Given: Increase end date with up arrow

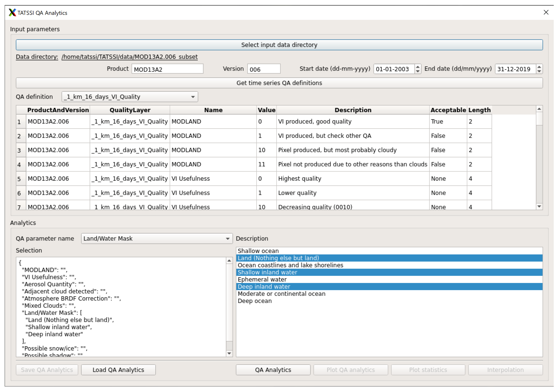Looking at the screenshot, I should tap(539, 67).
